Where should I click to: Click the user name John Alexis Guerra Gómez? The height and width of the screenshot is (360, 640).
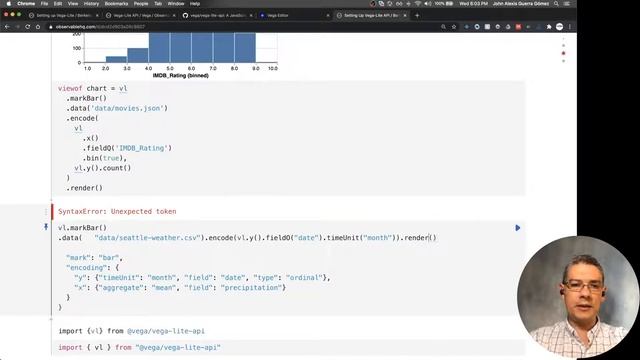click(521, 4)
